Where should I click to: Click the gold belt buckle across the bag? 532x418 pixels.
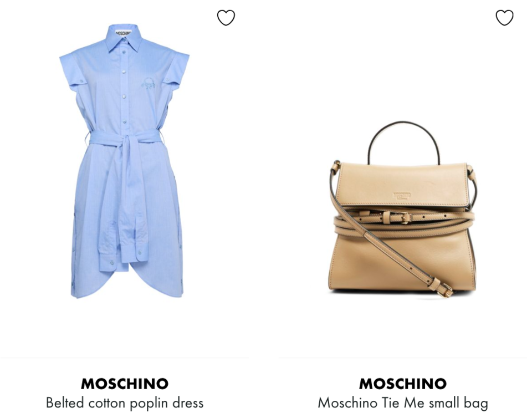(x=405, y=217)
